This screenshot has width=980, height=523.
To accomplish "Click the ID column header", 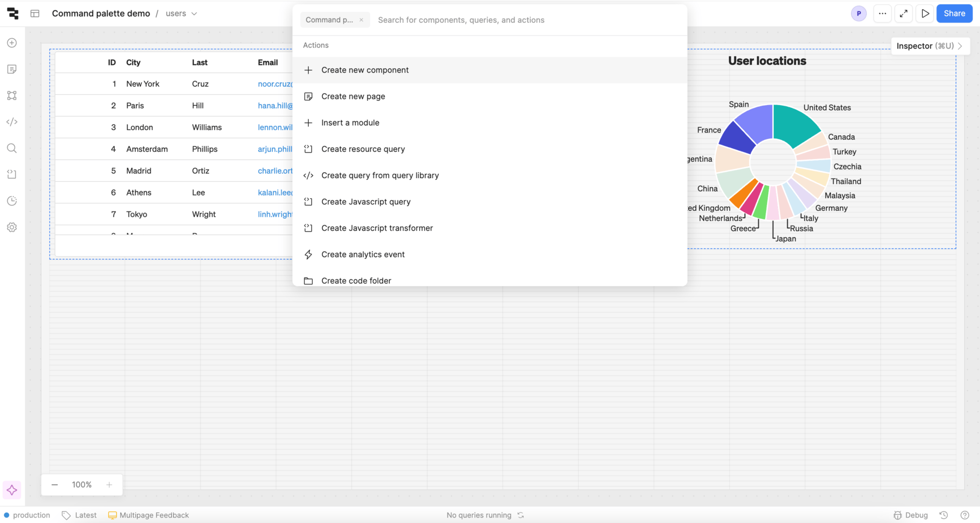I will [x=112, y=63].
